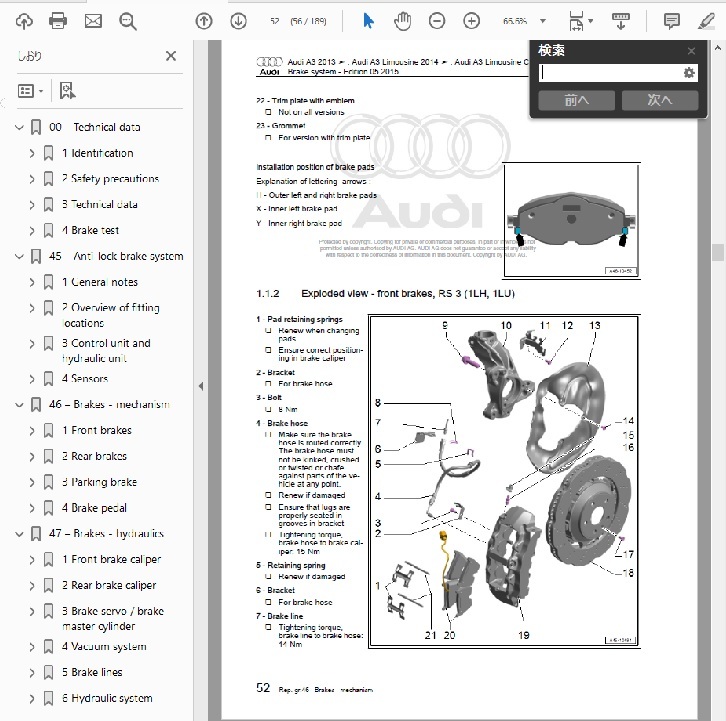726x721 pixels.
Task: Open 3 Control unit and hydraulic unit
Action: [106, 351]
